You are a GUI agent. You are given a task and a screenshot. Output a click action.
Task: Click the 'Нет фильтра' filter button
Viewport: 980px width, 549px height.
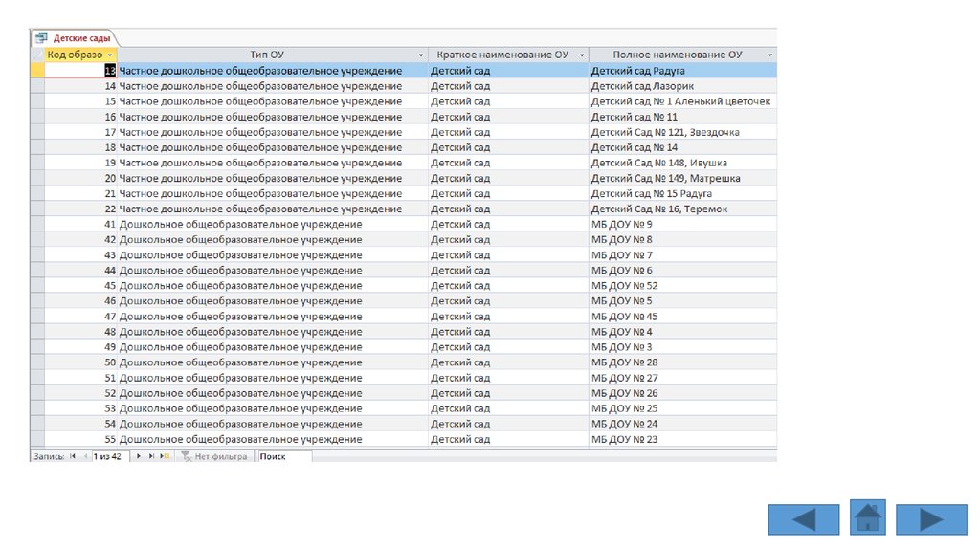214,457
